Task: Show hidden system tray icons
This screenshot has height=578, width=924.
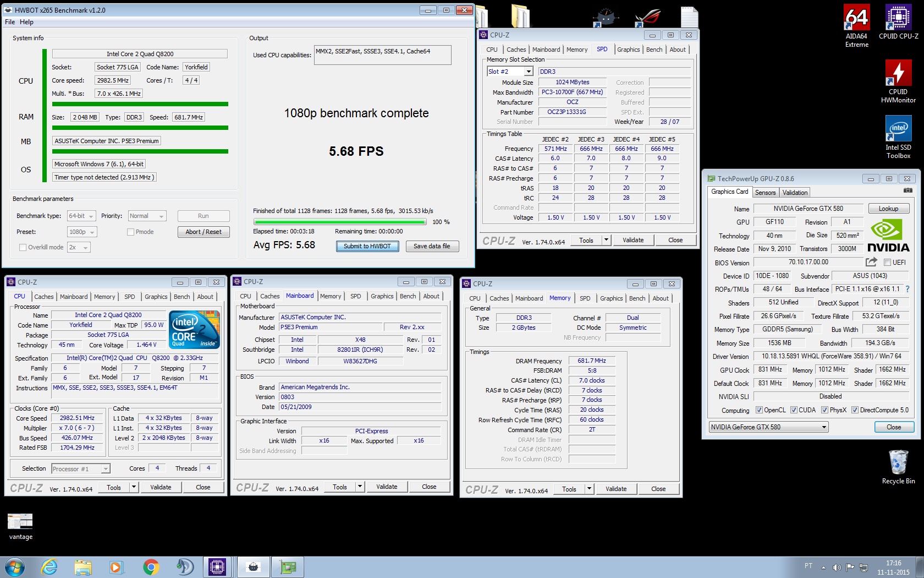Action: point(823,567)
